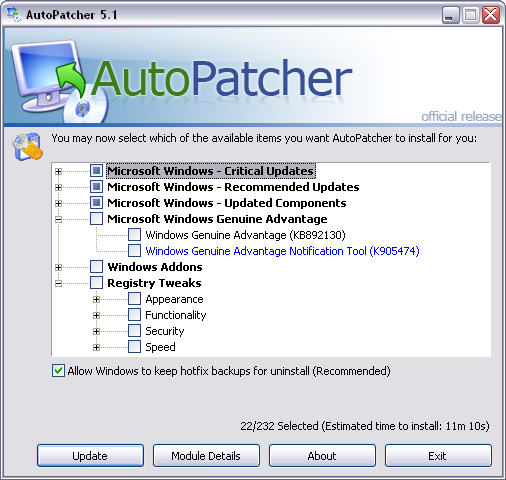Minimize the AutoPatcher window
The image size is (506, 480).
point(451,15)
